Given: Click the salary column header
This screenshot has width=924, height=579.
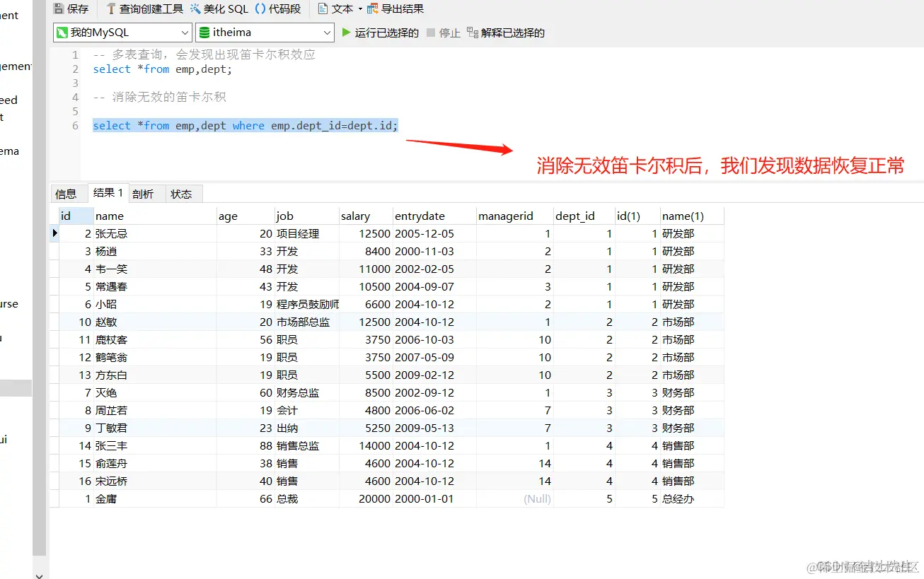Looking at the screenshot, I should coord(366,216).
